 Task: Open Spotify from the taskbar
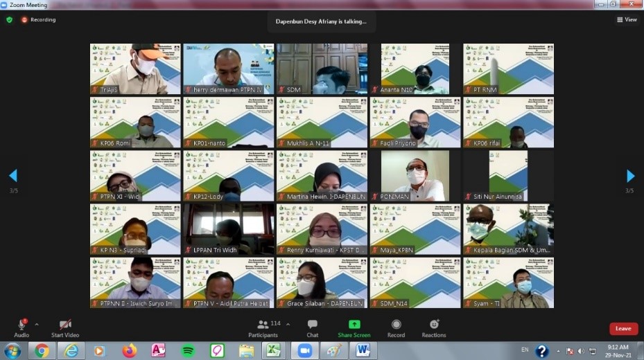pos(187,351)
